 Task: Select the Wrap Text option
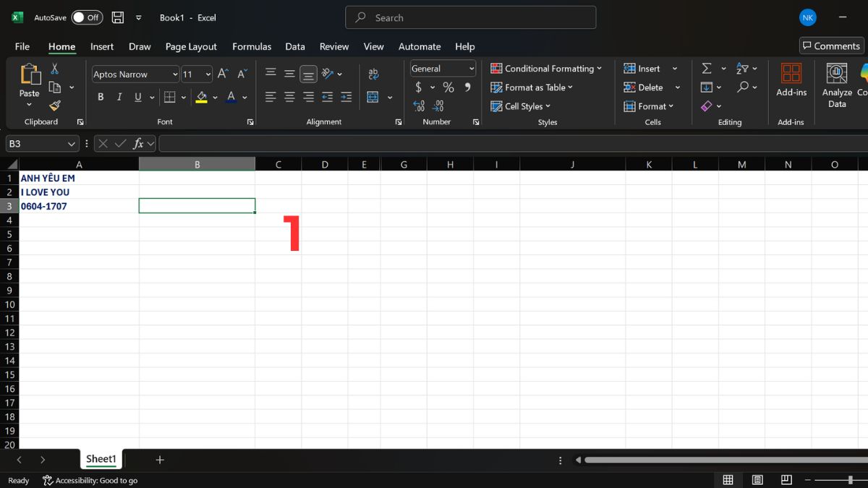tap(373, 73)
